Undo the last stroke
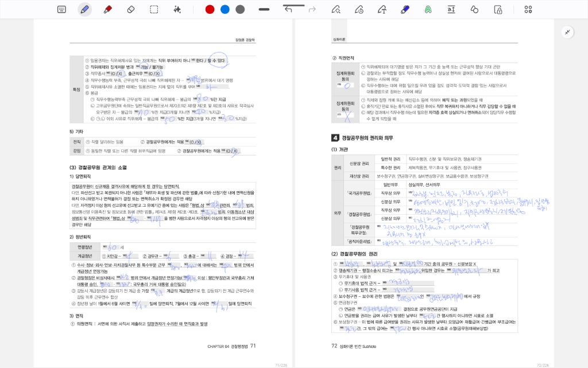The width and height of the screenshot is (588, 368). pos(288,9)
